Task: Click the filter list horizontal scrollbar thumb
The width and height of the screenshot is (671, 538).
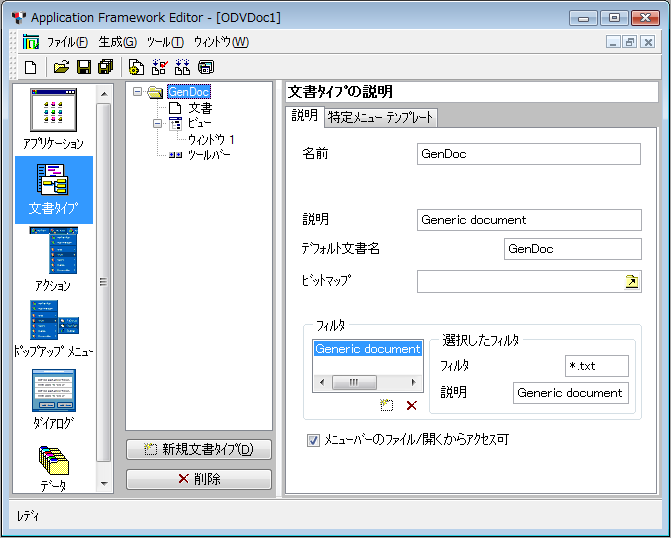Action: 354,382
